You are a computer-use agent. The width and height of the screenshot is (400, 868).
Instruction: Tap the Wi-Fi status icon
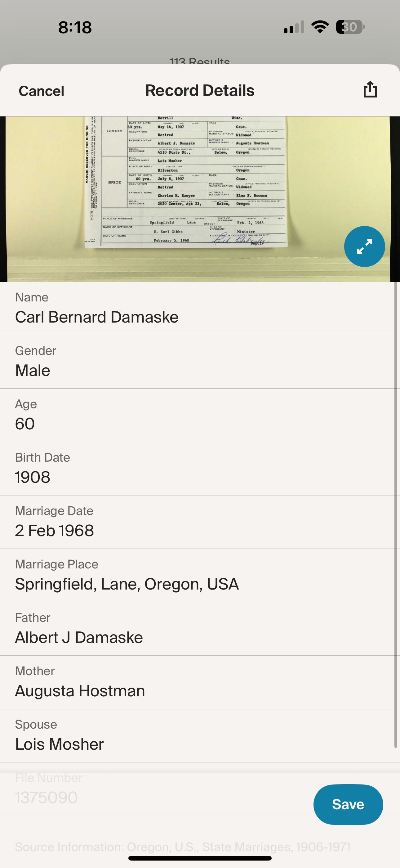320,27
